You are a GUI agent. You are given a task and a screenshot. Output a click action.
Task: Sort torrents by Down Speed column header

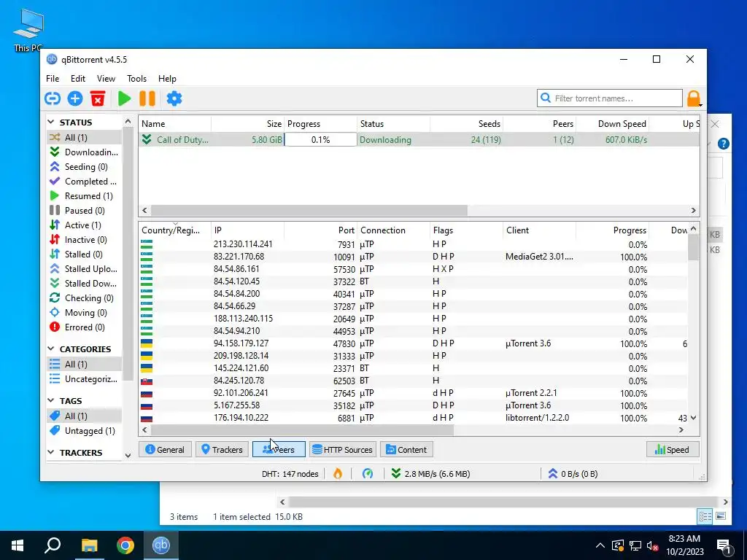click(613, 124)
